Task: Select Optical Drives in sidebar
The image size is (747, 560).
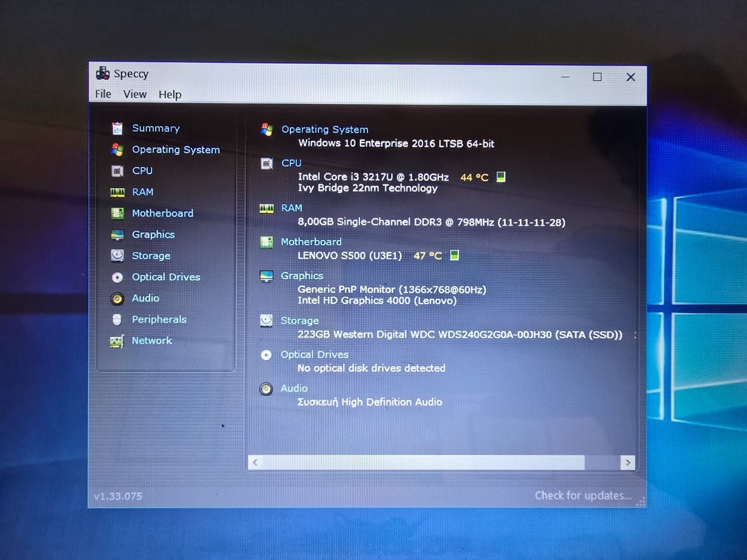Action: [166, 277]
